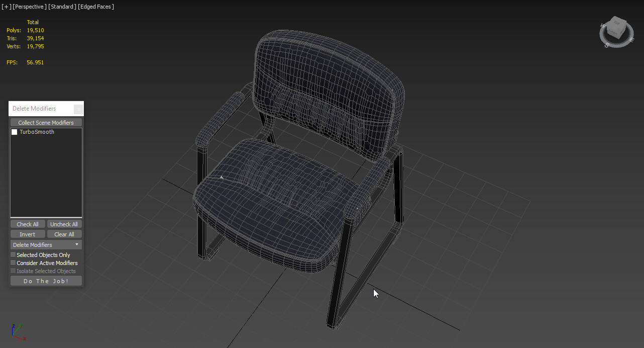Enable Selected Objects Only
This screenshot has height=348, width=644.
point(13,254)
